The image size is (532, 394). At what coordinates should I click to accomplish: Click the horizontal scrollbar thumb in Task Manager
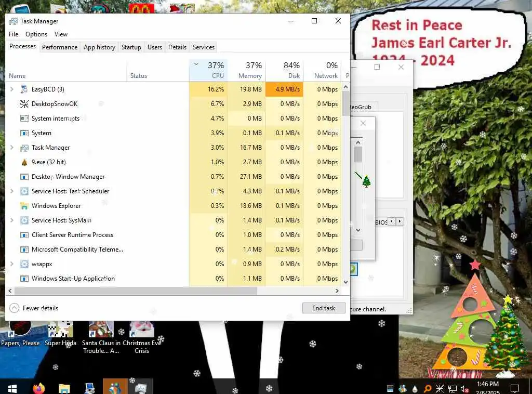(x=136, y=291)
